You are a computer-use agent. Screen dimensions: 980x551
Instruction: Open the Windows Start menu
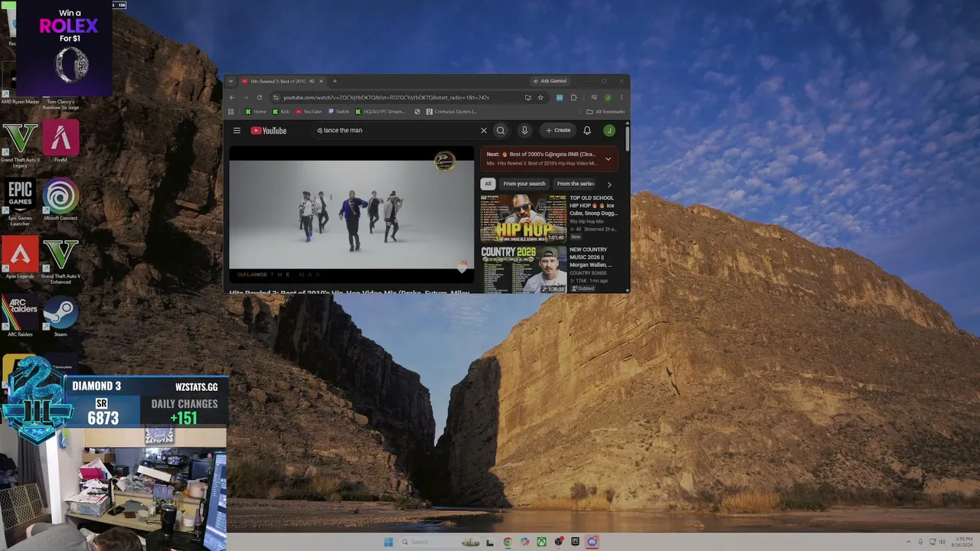point(388,542)
